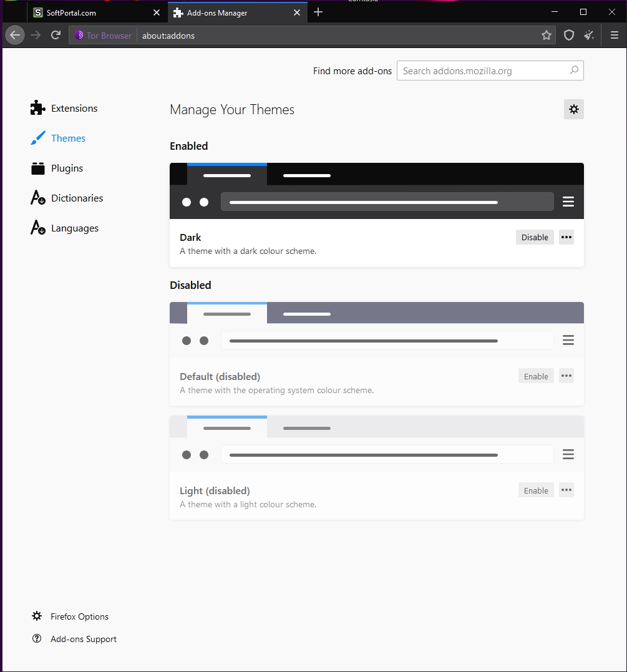Disable the Dark theme
The width and height of the screenshot is (627, 672).
[x=535, y=237]
